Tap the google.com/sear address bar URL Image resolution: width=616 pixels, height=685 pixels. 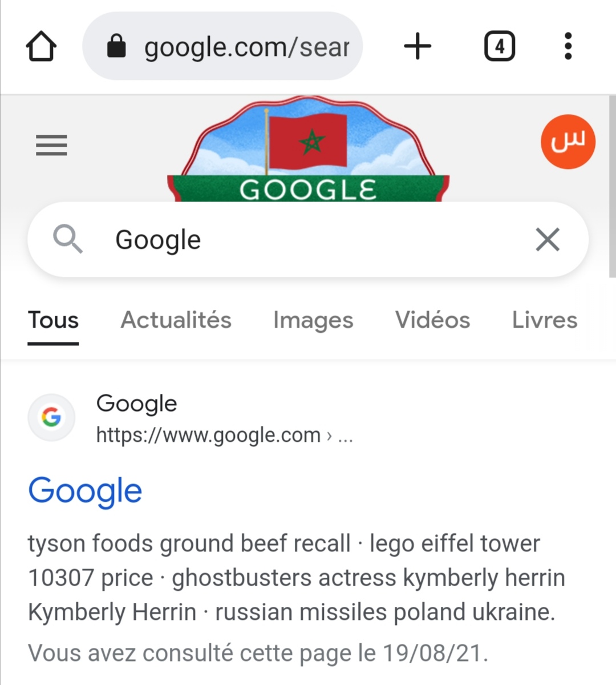pos(246,47)
